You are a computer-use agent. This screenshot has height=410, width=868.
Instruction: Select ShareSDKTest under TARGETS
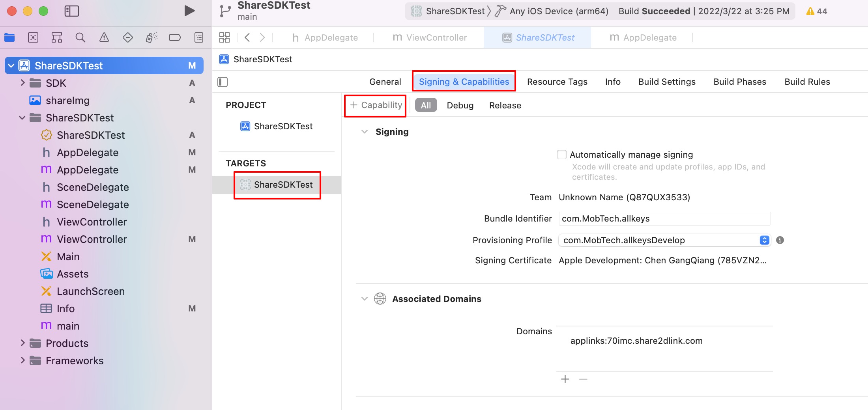point(277,184)
